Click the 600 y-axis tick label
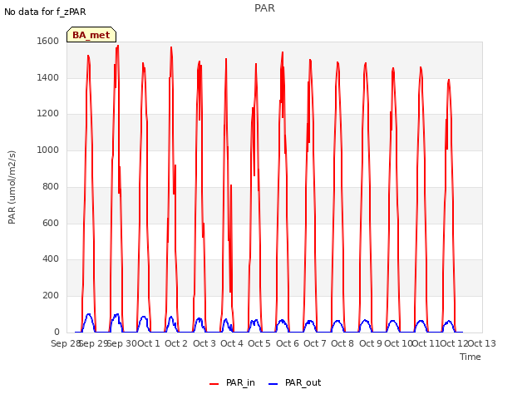 (51, 223)
